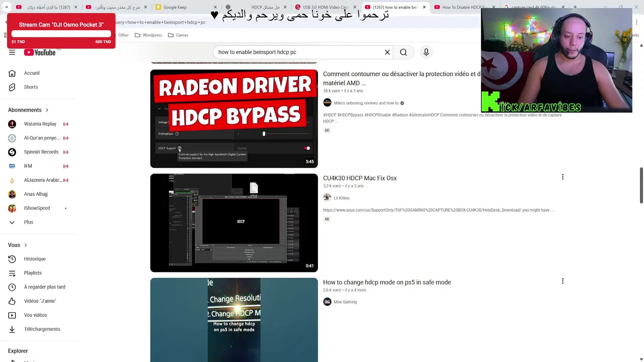Open the Wordpress bookmarks folder
644x362 pixels.
tap(148, 35)
